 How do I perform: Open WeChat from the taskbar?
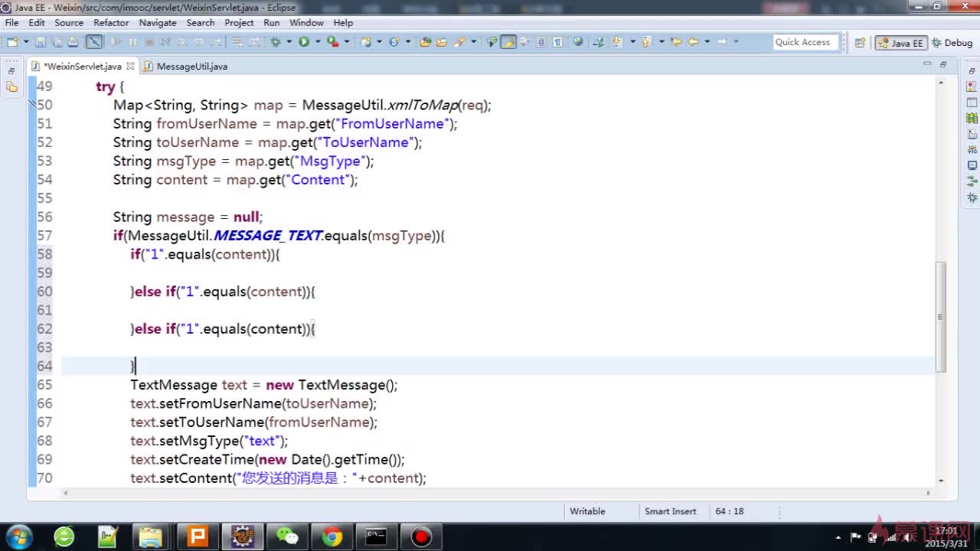[288, 536]
